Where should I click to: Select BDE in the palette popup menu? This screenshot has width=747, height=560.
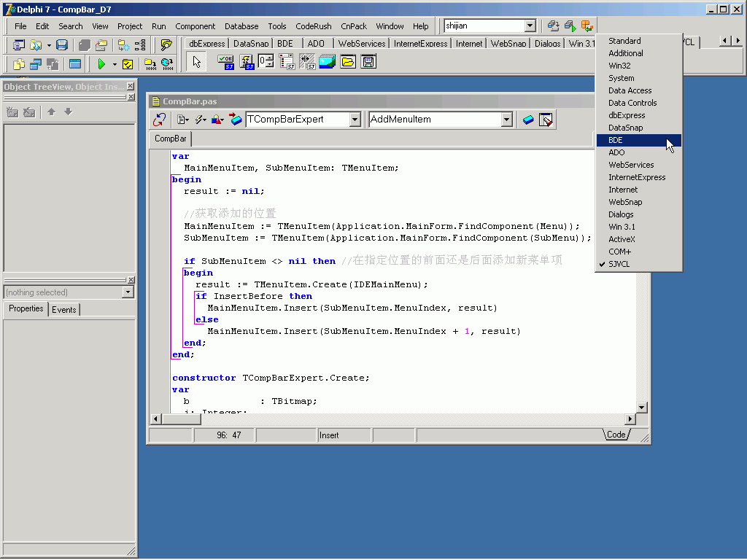[616, 140]
